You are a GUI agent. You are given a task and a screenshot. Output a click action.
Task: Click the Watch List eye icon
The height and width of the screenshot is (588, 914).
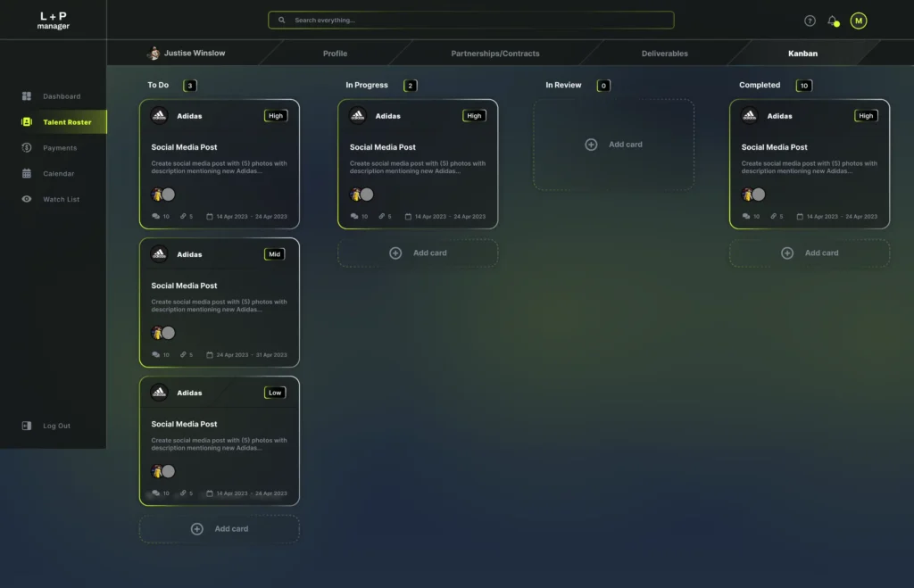(26, 199)
